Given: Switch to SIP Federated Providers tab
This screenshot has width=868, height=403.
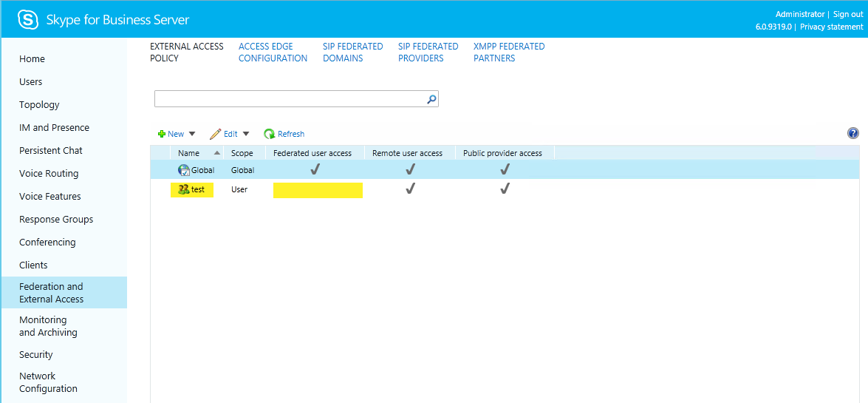Looking at the screenshot, I should pyautogui.click(x=428, y=52).
